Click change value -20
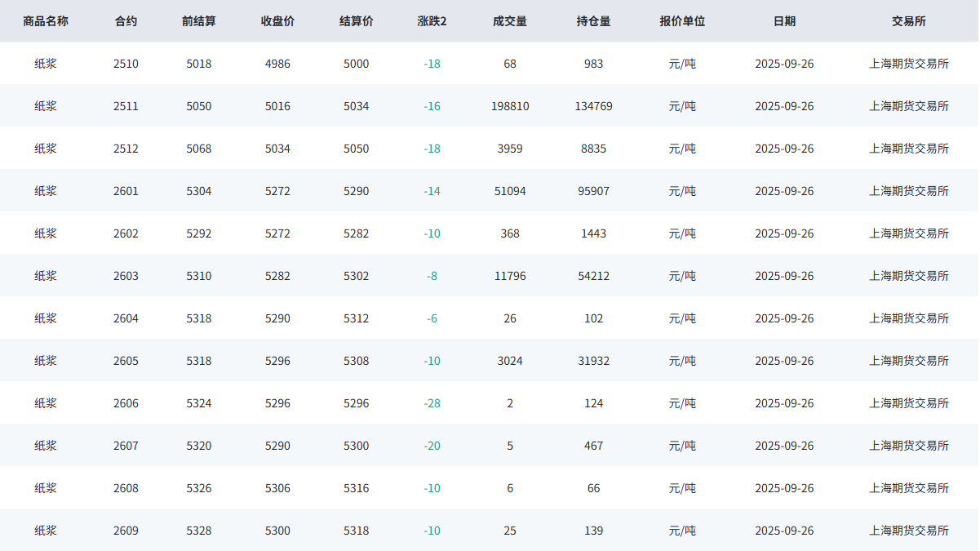Image resolution: width=980 pixels, height=551 pixels. click(432, 446)
